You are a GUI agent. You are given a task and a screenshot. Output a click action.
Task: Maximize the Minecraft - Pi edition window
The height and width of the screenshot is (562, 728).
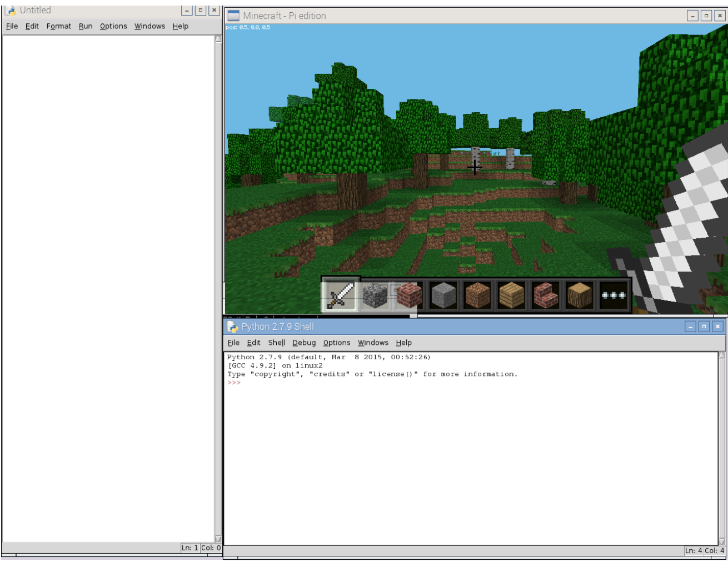pyautogui.click(x=706, y=16)
